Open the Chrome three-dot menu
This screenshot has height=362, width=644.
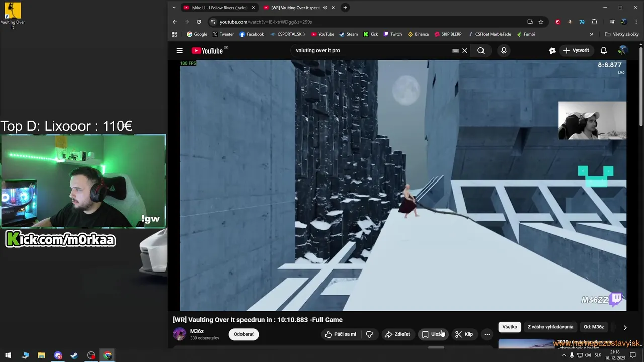click(636, 22)
